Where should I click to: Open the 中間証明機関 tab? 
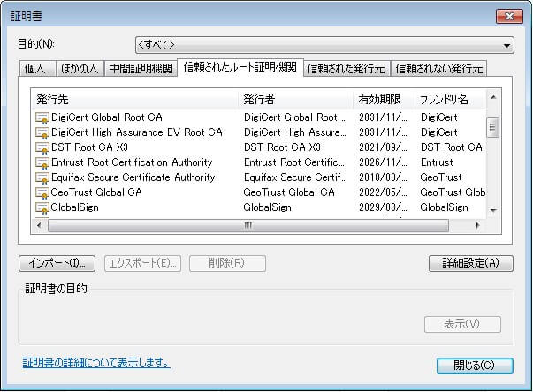[x=141, y=69]
